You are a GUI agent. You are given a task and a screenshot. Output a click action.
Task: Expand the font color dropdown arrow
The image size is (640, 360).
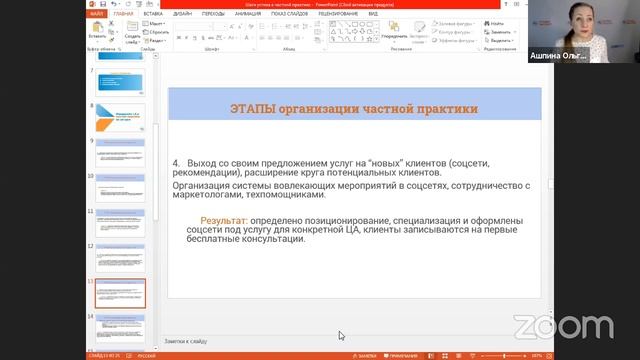click(x=253, y=38)
